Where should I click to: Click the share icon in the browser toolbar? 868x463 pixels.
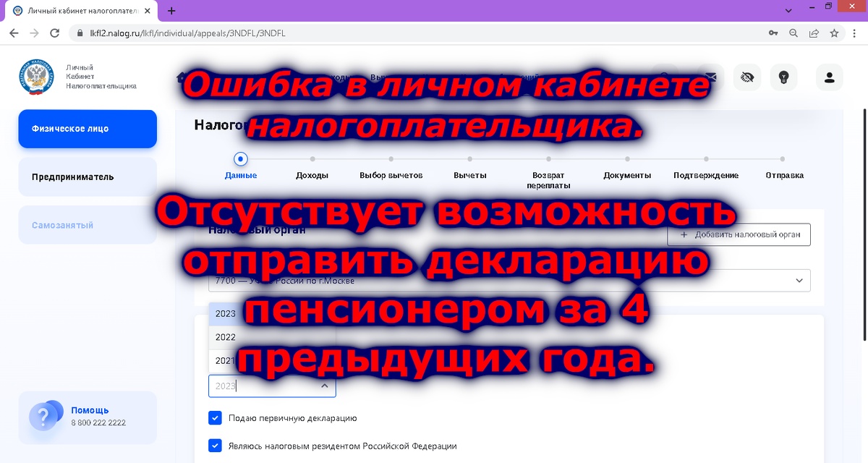click(x=814, y=33)
